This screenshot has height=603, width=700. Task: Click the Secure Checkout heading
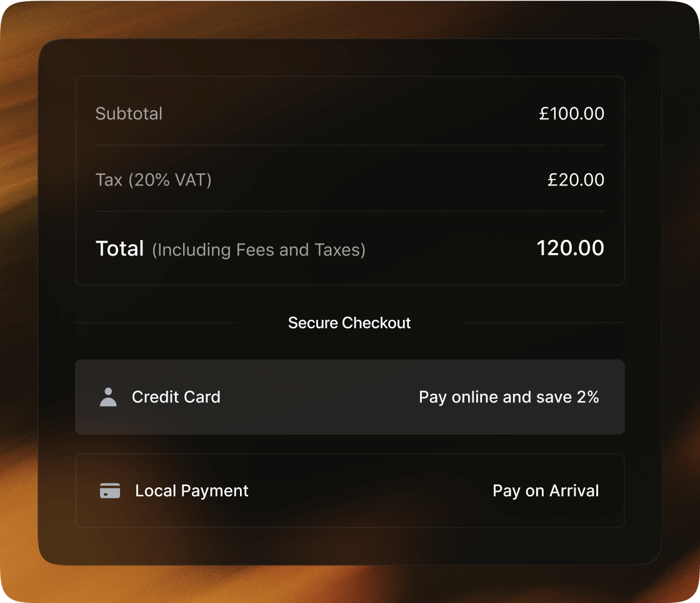coord(349,322)
